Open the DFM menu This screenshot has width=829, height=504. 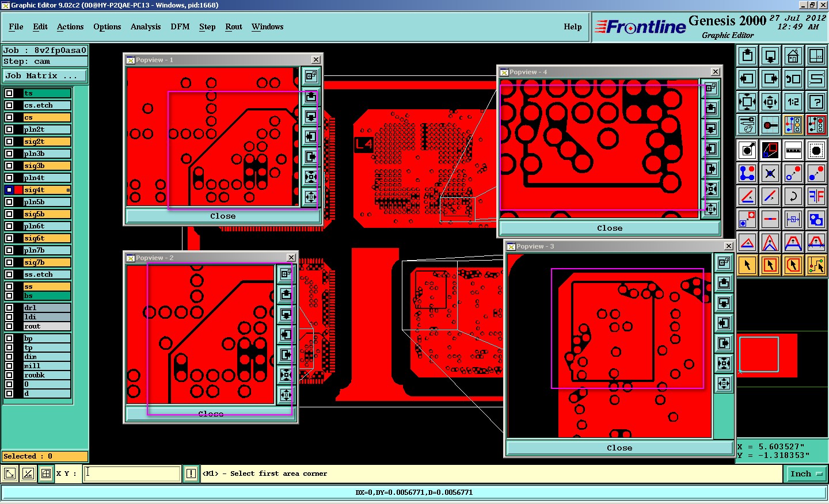[x=180, y=26]
